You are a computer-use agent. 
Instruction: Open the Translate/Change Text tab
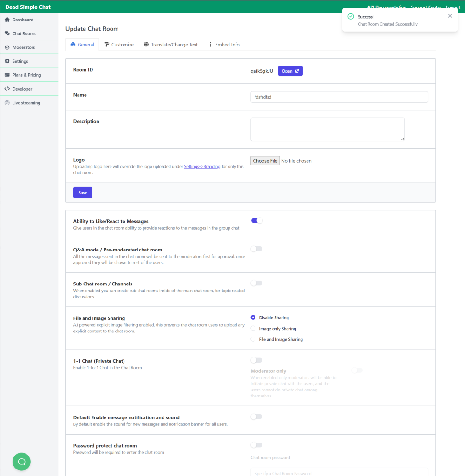point(171,44)
